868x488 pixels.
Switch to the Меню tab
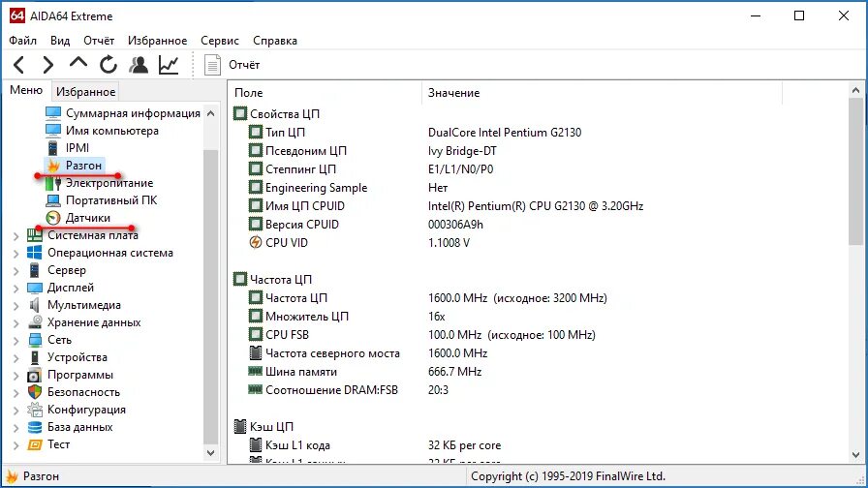point(26,90)
